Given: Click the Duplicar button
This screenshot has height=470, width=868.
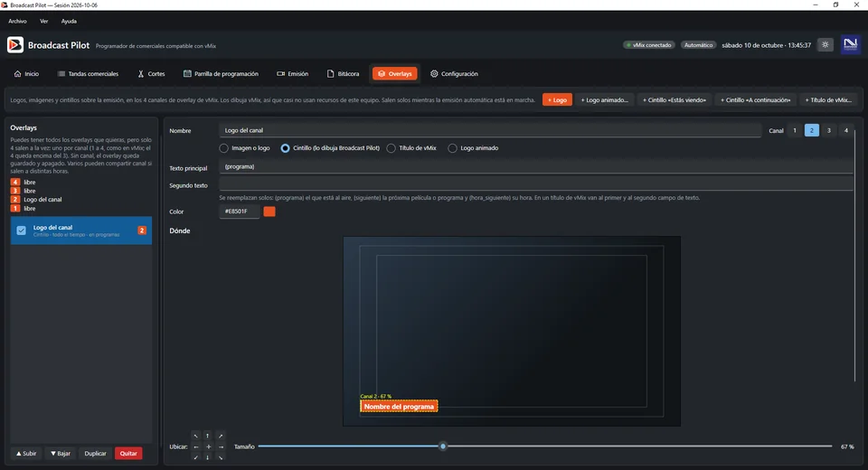Looking at the screenshot, I should pos(95,454).
